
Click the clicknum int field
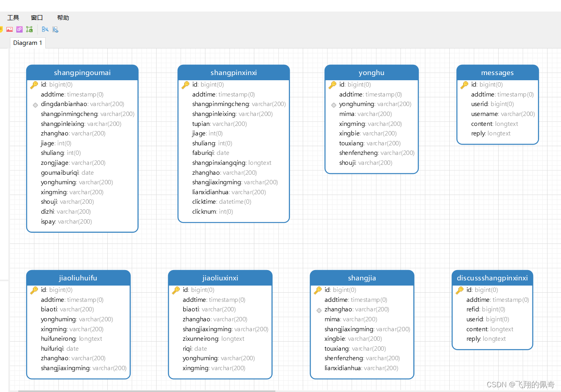[213, 212]
